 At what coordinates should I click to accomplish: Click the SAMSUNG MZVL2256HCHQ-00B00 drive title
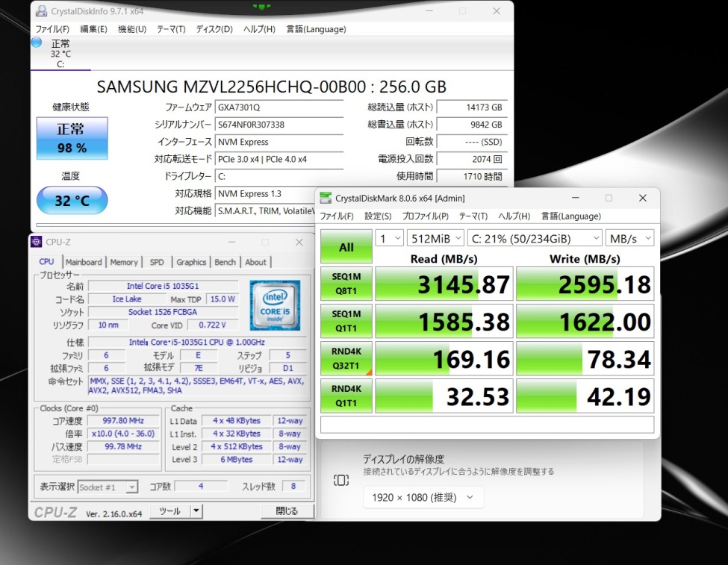tap(272, 87)
